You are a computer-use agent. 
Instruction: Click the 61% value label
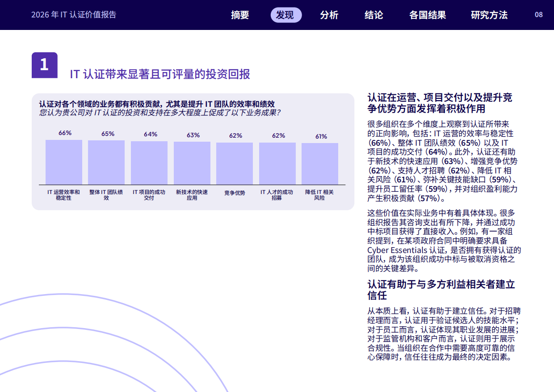(321, 136)
